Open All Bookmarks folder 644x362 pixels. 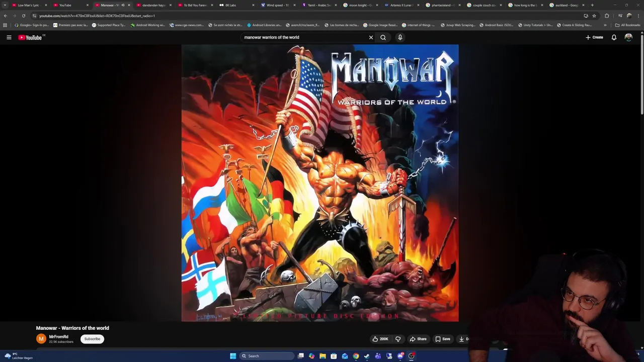627,25
